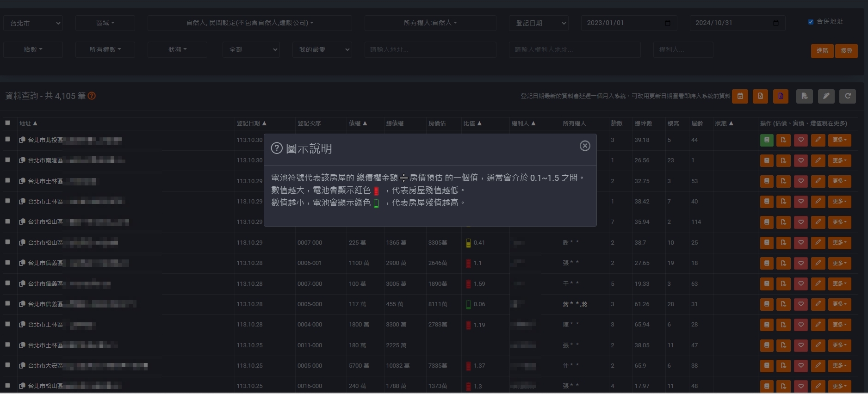This screenshot has height=394, width=868.
Task: Open 更多 dropdown in the 北投區 row
Action: click(839, 140)
